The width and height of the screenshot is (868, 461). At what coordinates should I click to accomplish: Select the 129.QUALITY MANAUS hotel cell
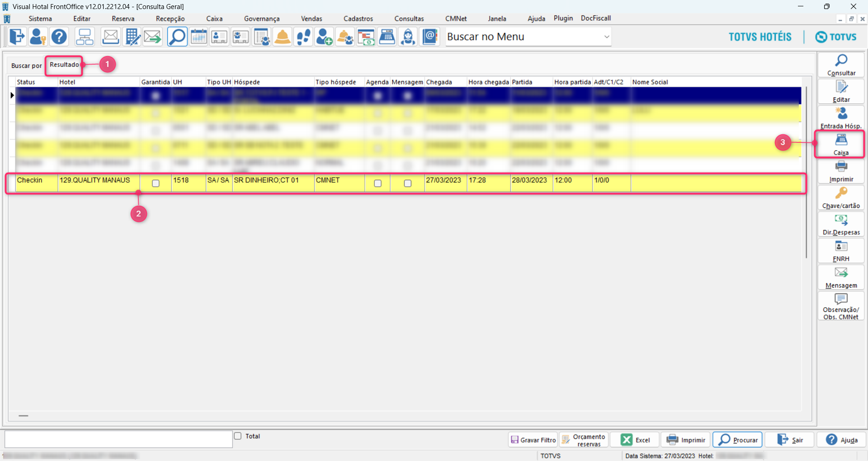pyautogui.click(x=99, y=183)
